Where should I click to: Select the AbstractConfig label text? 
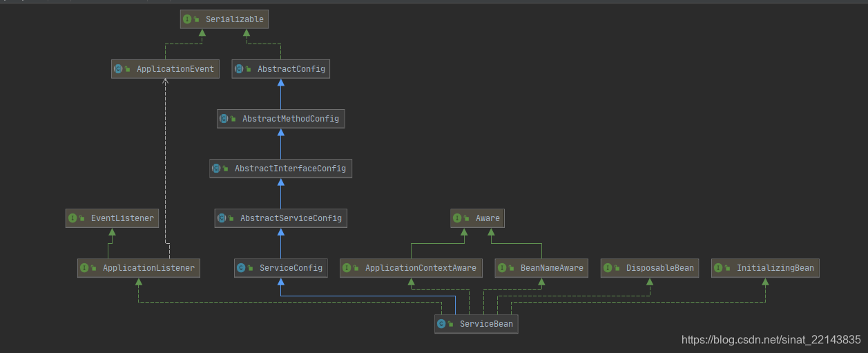coord(291,69)
